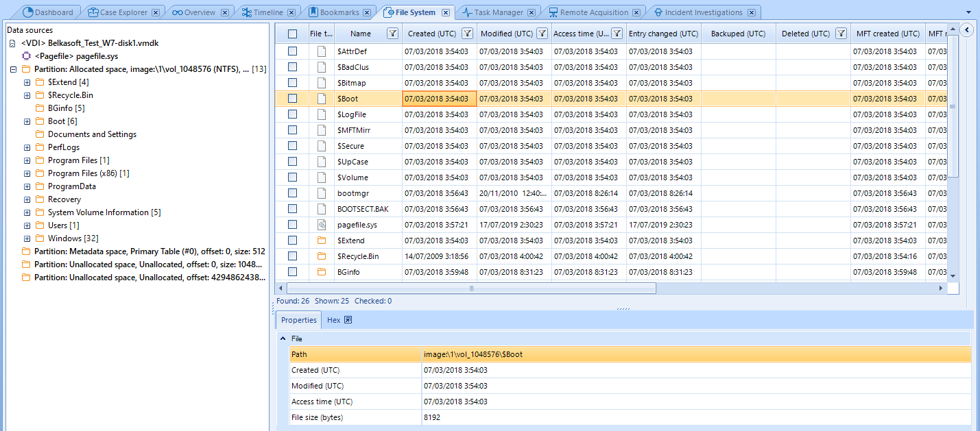Click the pagefile.sys file type icon
The image size is (980, 431).
[x=321, y=225]
